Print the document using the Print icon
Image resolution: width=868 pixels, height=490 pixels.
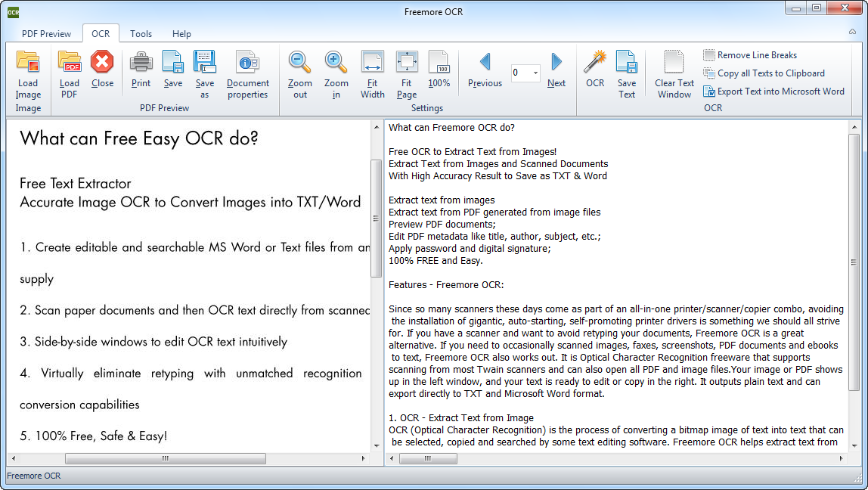(141, 62)
